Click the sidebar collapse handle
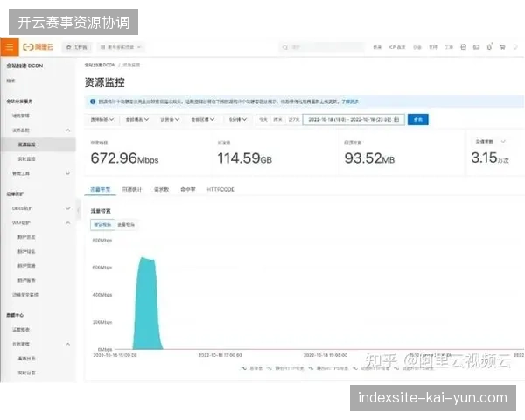 79,210
